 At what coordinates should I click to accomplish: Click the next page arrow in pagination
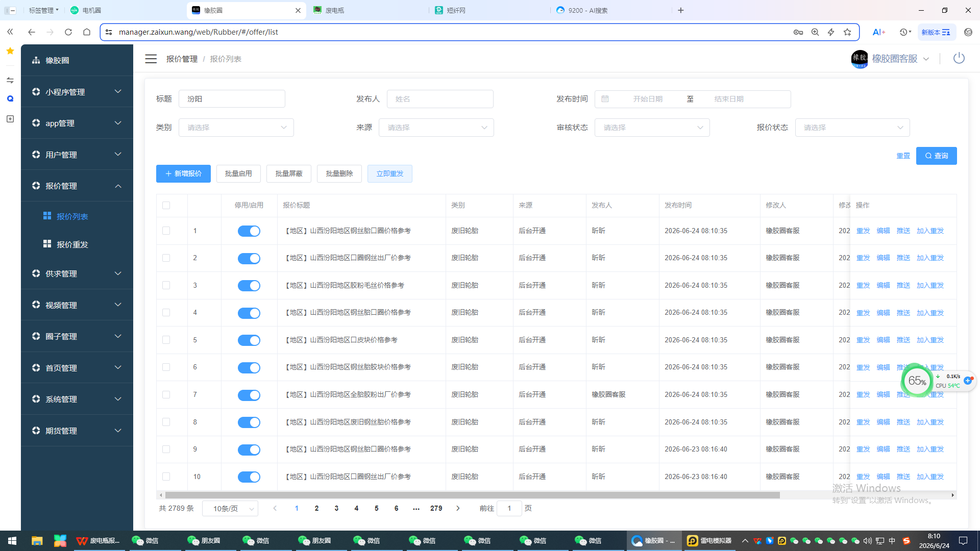[458, 508]
